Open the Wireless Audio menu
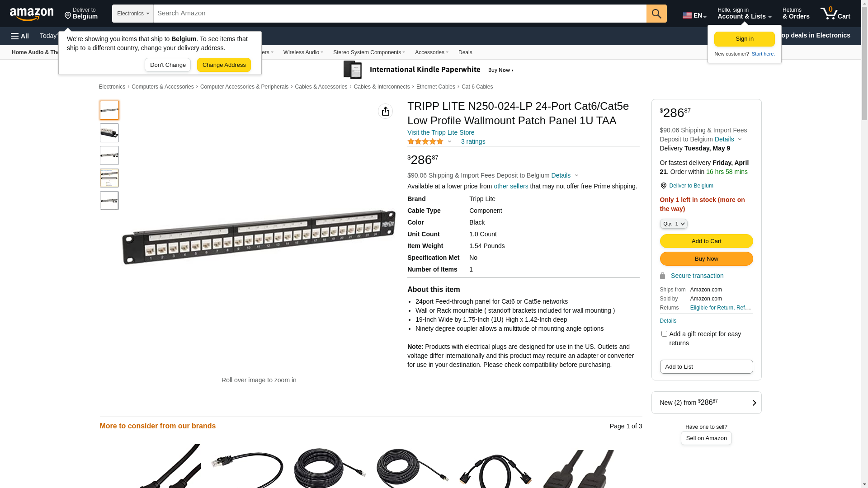 [x=303, y=52]
